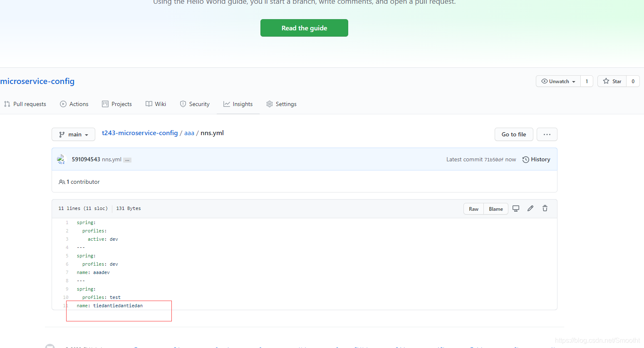Click the 'profiles: test' code line
644x348 pixels.
point(102,297)
